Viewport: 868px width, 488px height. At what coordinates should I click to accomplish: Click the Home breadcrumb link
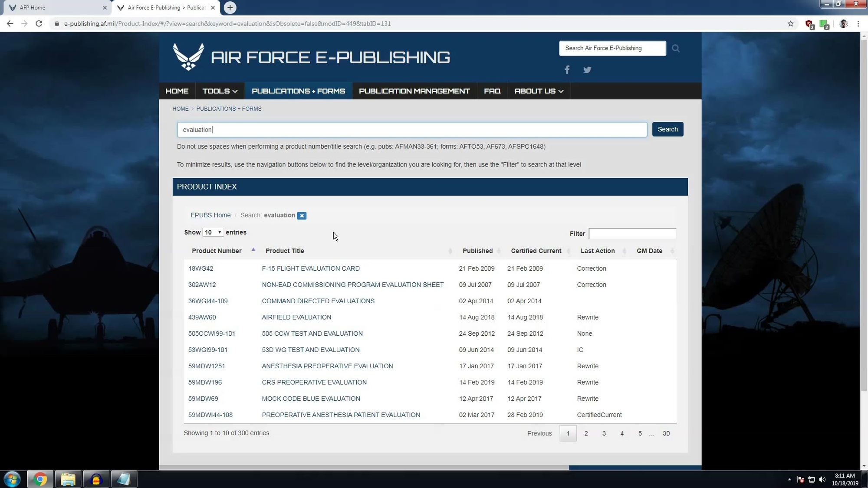tap(181, 109)
